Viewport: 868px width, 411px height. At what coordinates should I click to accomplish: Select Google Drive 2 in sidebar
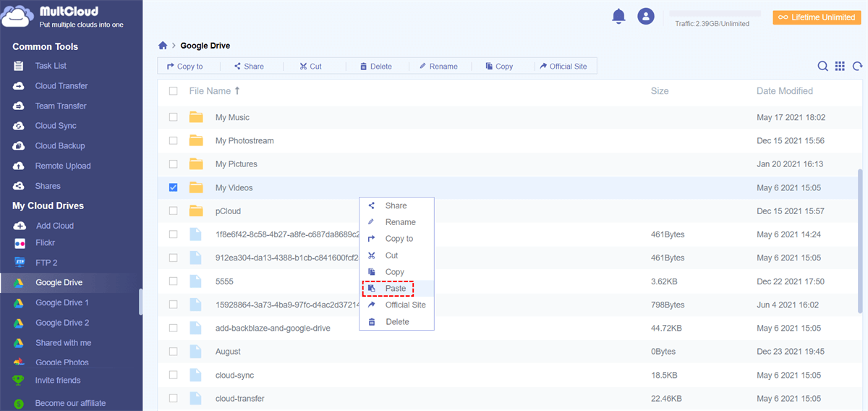[x=62, y=323]
